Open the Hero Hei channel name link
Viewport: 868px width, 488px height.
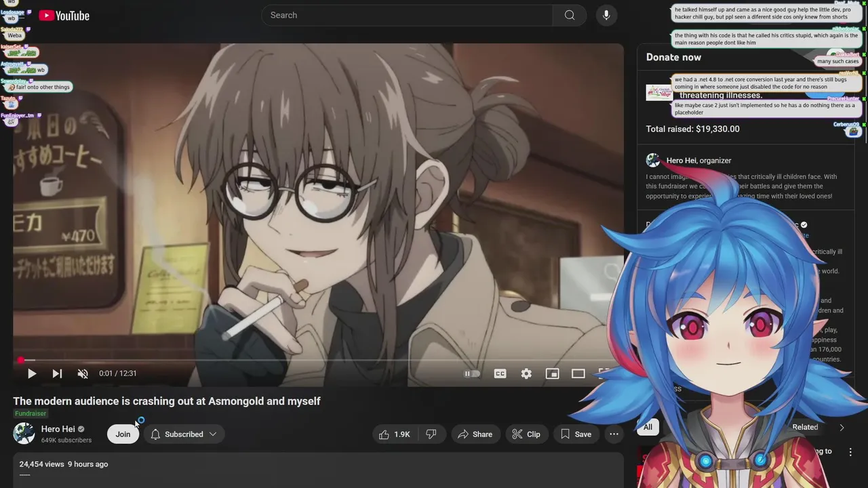tap(58, 429)
